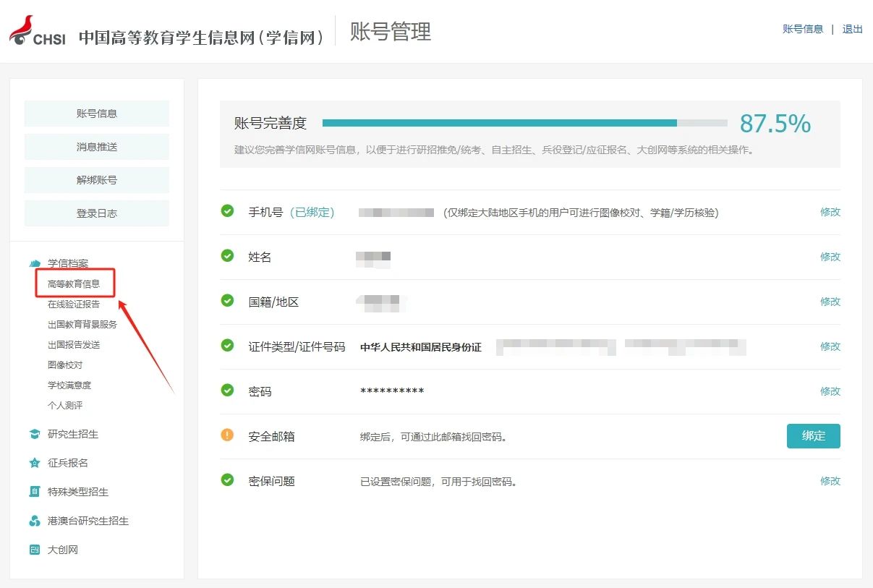Image resolution: width=873 pixels, height=588 pixels.
Task: Click the masked password ********** value
Action: [392, 392]
